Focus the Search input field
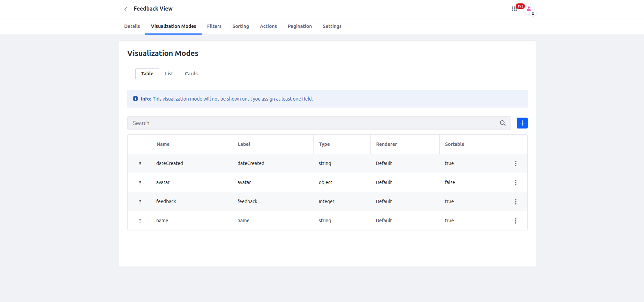This screenshot has width=644, height=302. click(314, 123)
